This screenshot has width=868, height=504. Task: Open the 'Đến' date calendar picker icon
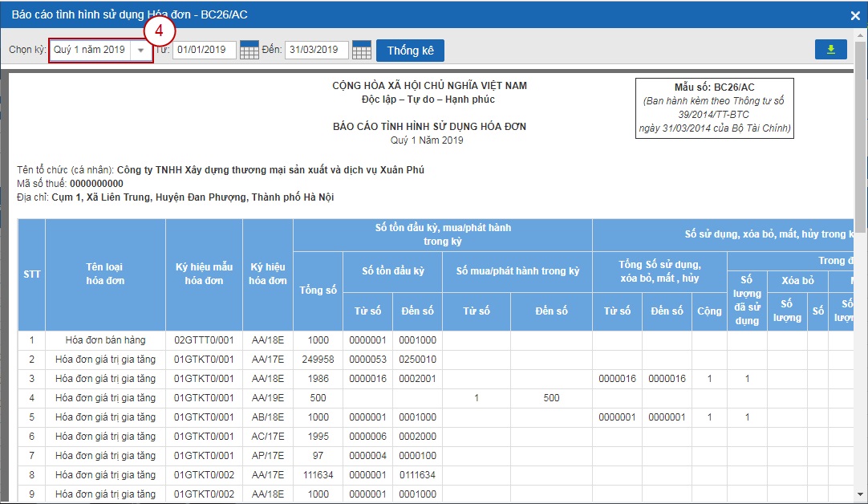pos(362,50)
